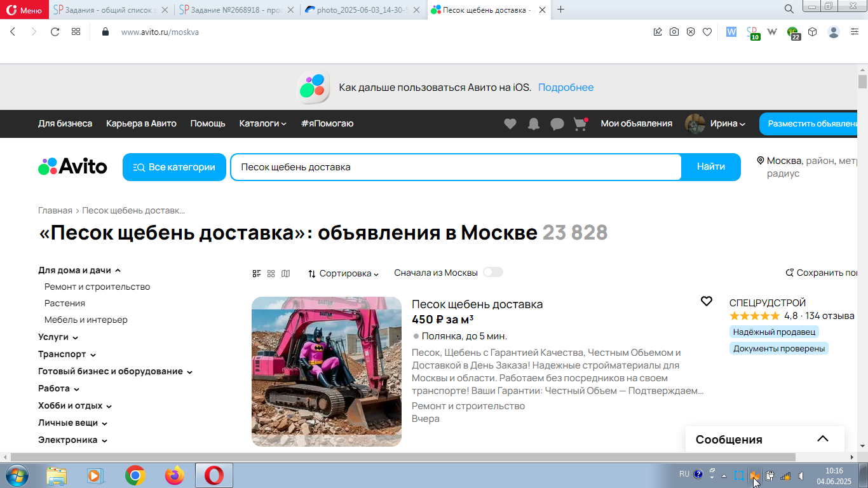This screenshot has width=868, height=488.
Task: Expand Готовый бизнес и оборудование category
Action: pyautogui.click(x=116, y=371)
